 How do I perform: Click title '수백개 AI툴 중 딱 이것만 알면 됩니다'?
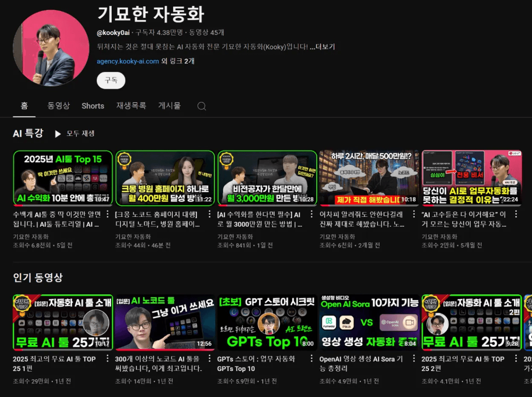(x=57, y=220)
